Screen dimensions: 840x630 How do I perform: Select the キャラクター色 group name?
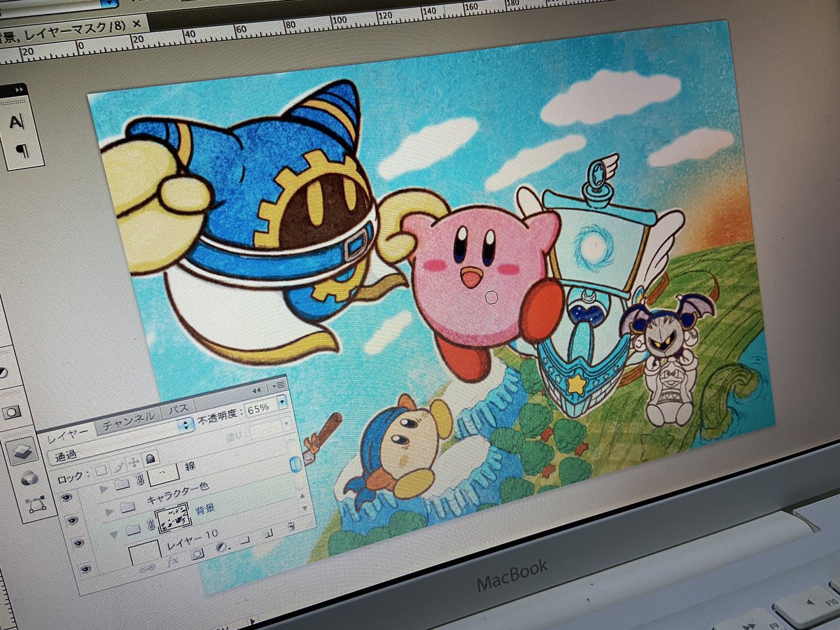177,493
